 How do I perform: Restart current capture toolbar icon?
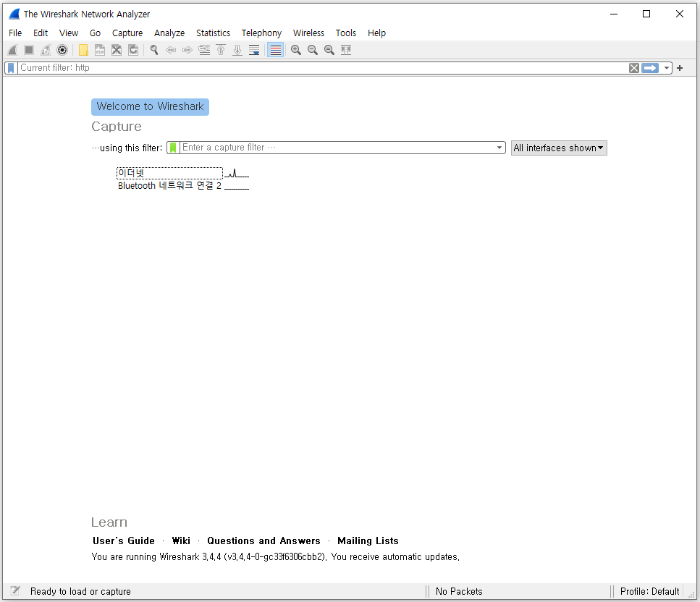pos(46,50)
